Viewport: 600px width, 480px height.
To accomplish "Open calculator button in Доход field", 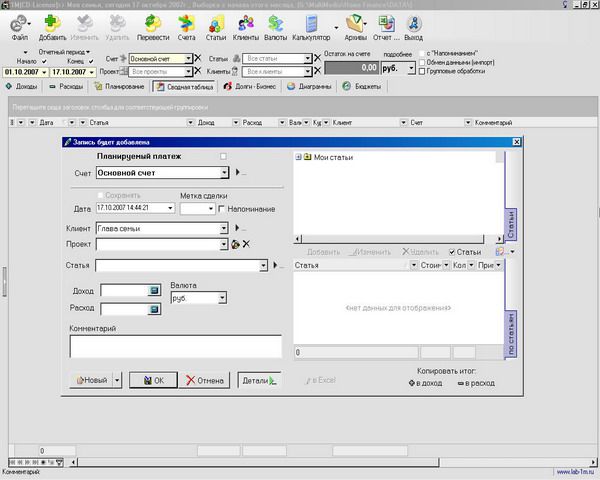I will [x=154, y=290].
